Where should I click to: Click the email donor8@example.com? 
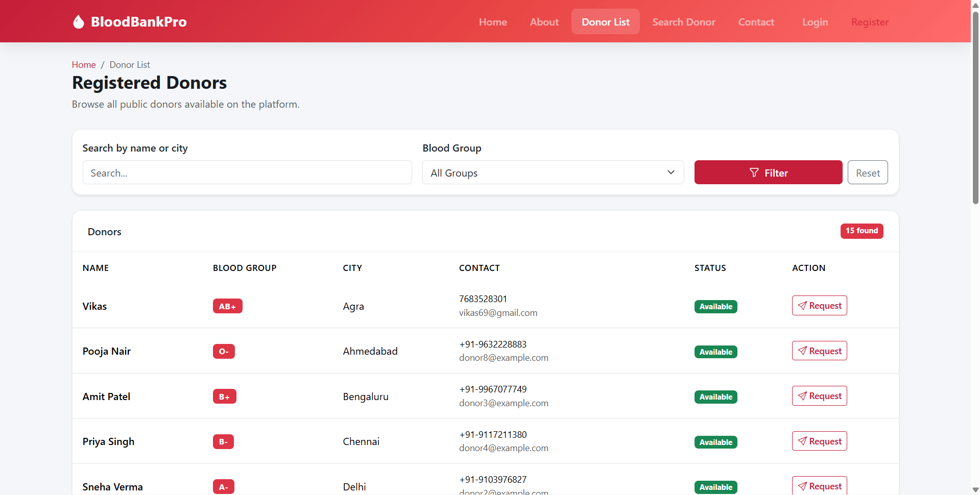coord(504,358)
